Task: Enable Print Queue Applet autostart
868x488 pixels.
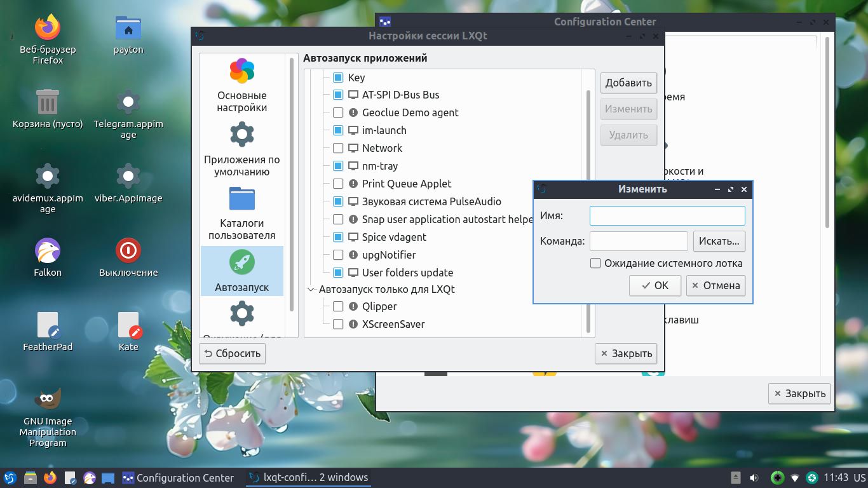Action: click(x=338, y=184)
